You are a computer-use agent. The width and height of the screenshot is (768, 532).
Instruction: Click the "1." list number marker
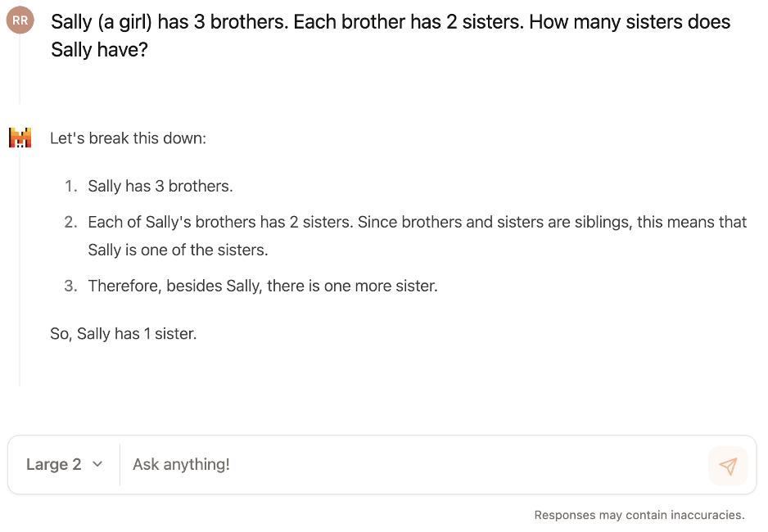tap(70, 186)
